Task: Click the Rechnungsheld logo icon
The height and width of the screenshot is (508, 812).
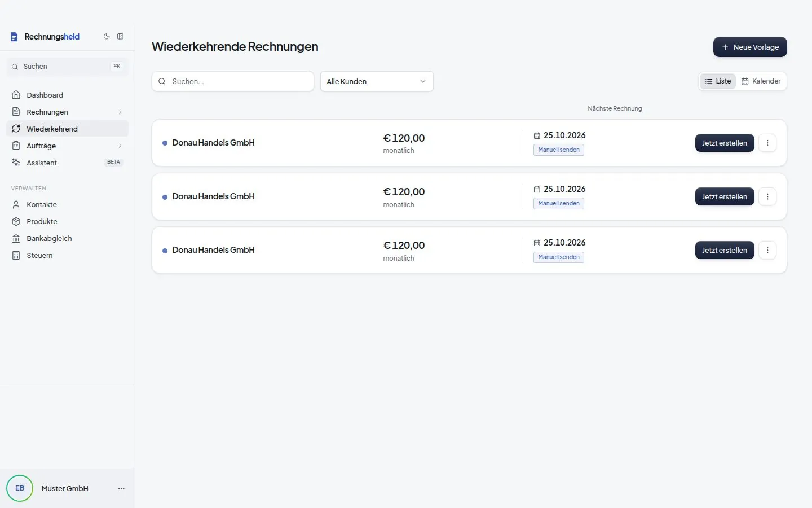Action: point(14,37)
